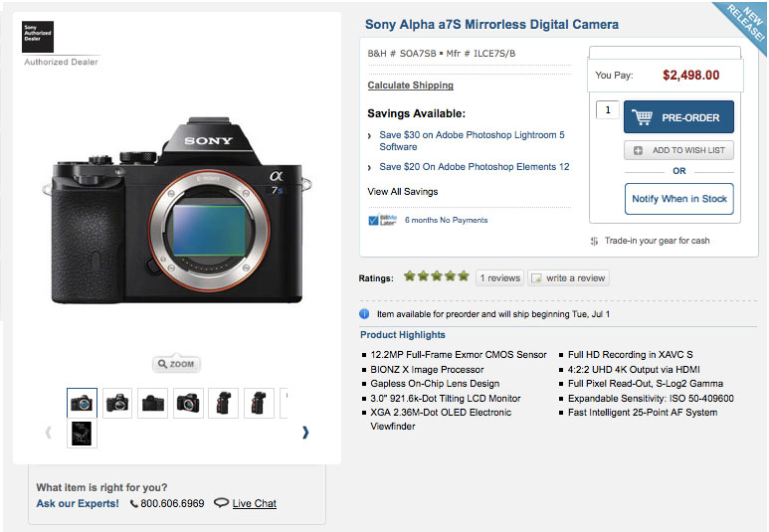
Task: Click the quantity input field
Action: [x=607, y=110]
